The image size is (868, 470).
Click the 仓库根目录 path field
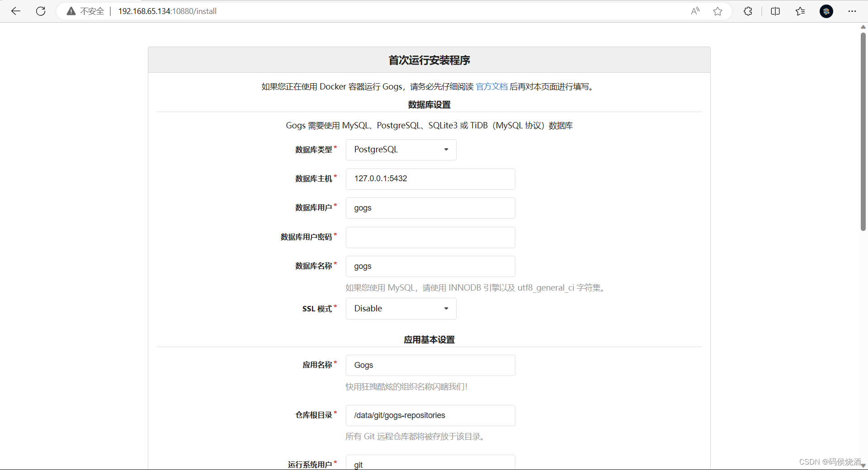(x=430, y=415)
